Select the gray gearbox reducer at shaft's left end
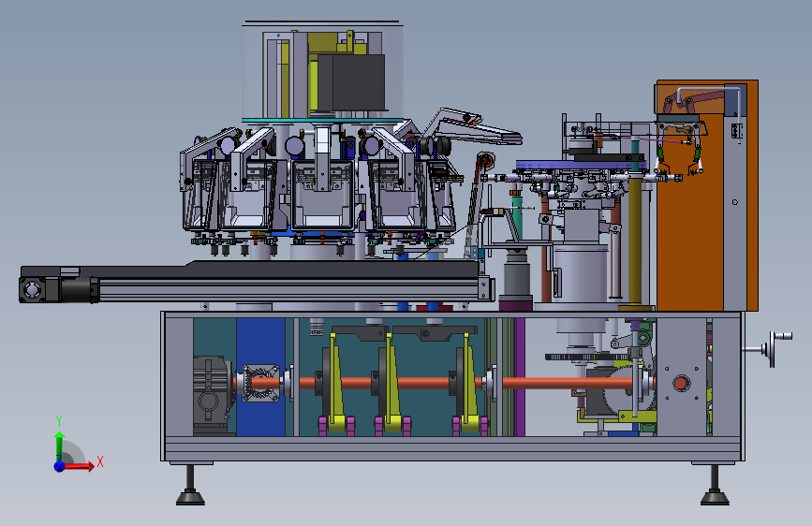Image resolution: width=812 pixels, height=526 pixels. pos(212,395)
